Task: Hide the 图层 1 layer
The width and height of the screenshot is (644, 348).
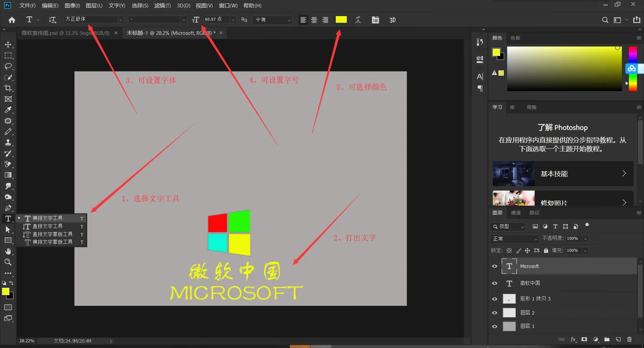Action: tap(494, 326)
